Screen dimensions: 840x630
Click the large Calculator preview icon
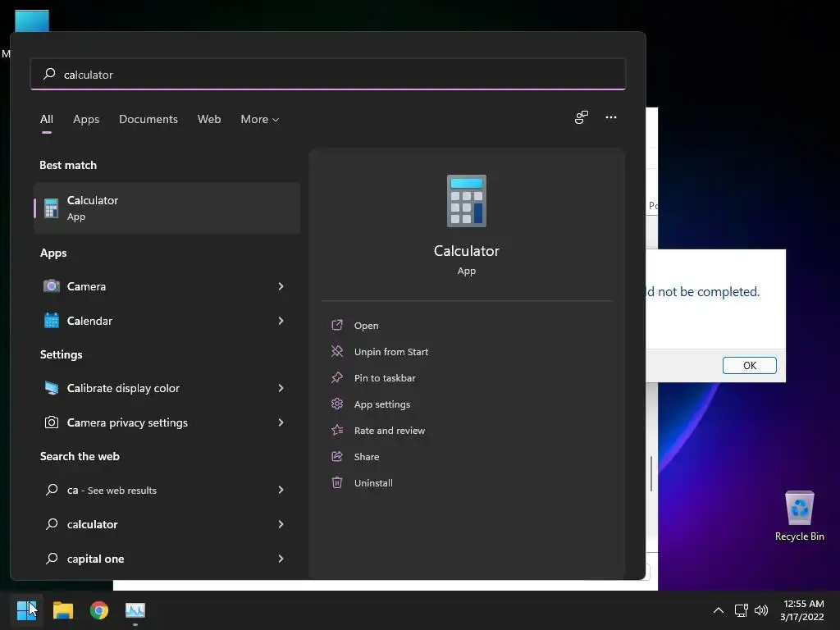pyautogui.click(x=467, y=201)
